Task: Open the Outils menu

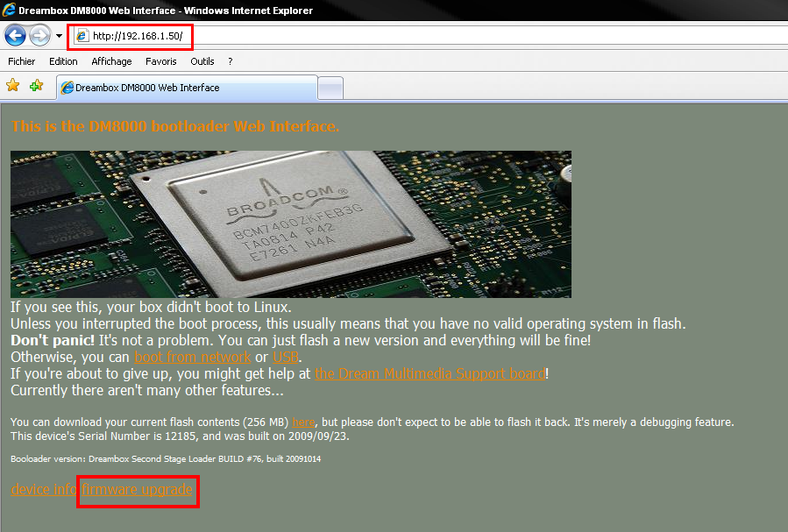Action: pyautogui.click(x=202, y=61)
